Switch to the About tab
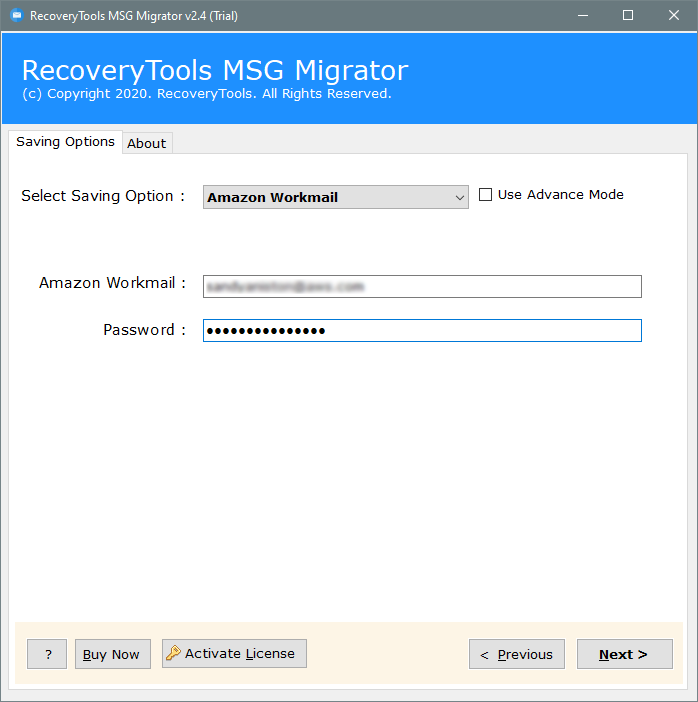The height and width of the screenshot is (702, 698). pyautogui.click(x=147, y=143)
